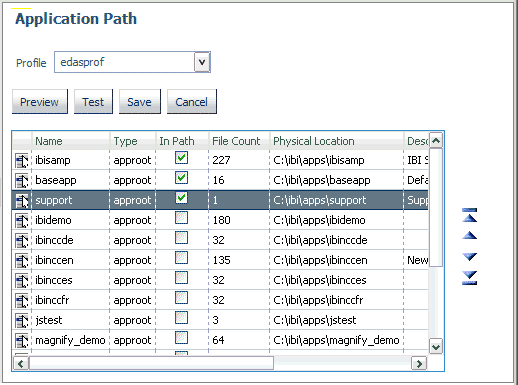518x385 pixels.
Task: Click the baseapp row application icon
Action: pyautogui.click(x=22, y=181)
